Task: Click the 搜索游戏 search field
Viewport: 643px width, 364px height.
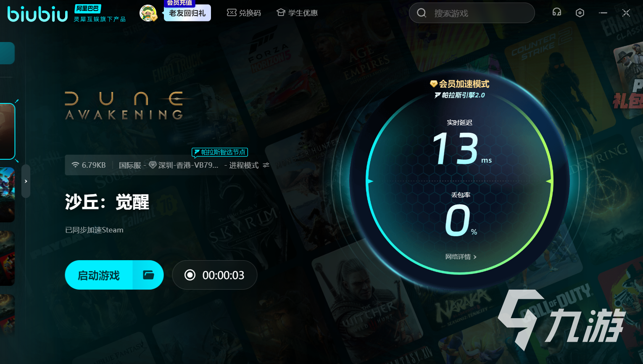Action: coord(472,13)
